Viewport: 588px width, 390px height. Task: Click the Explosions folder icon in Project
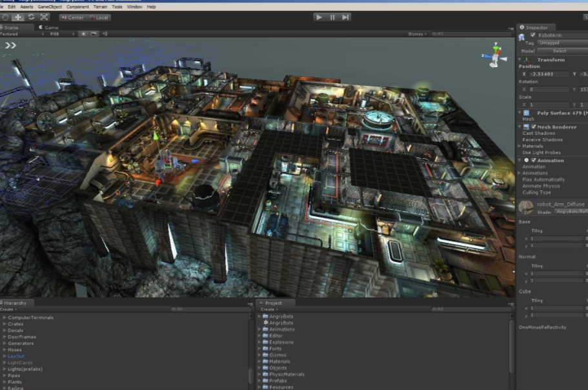[265, 342]
